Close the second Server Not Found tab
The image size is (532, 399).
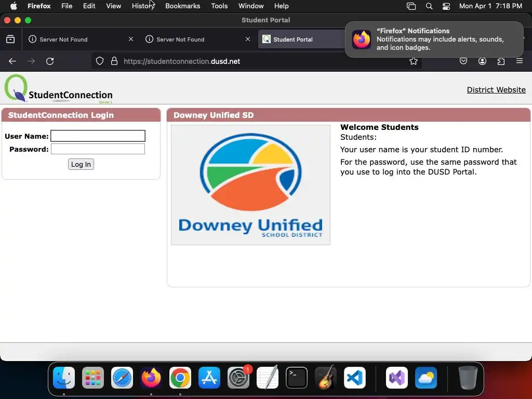point(248,39)
